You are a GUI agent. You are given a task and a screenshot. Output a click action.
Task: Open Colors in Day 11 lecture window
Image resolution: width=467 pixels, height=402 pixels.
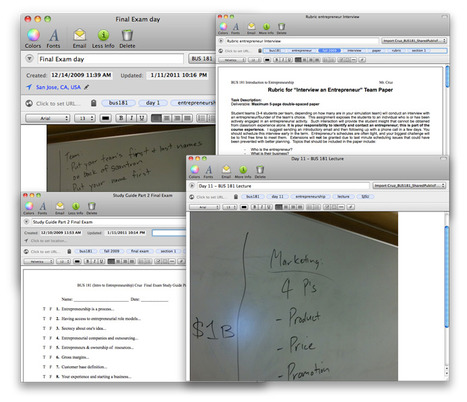(x=195, y=172)
